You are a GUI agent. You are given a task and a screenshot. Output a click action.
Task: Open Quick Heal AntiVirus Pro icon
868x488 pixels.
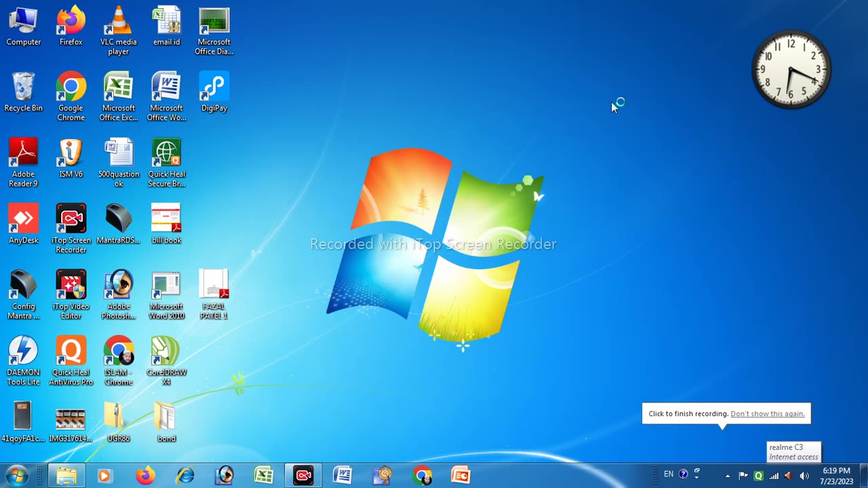[71, 361]
